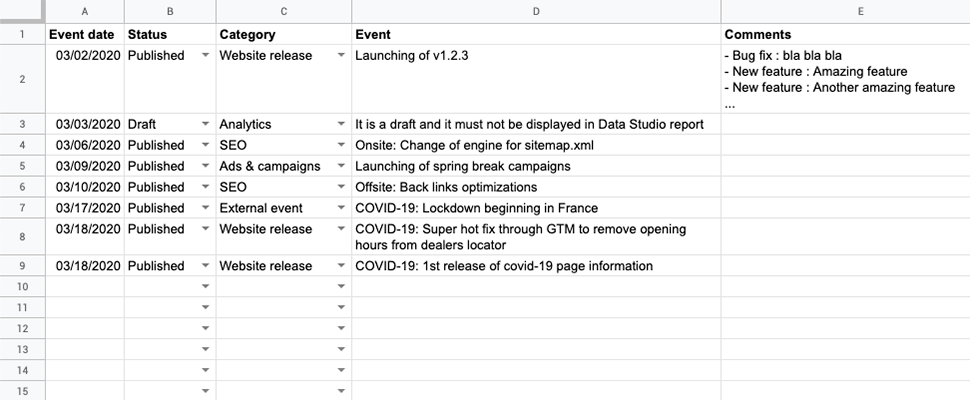This screenshot has height=400, width=970.
Task: Open empty Category dropdown in row 14
Action: pyautogui.click(x=341, y=371)
